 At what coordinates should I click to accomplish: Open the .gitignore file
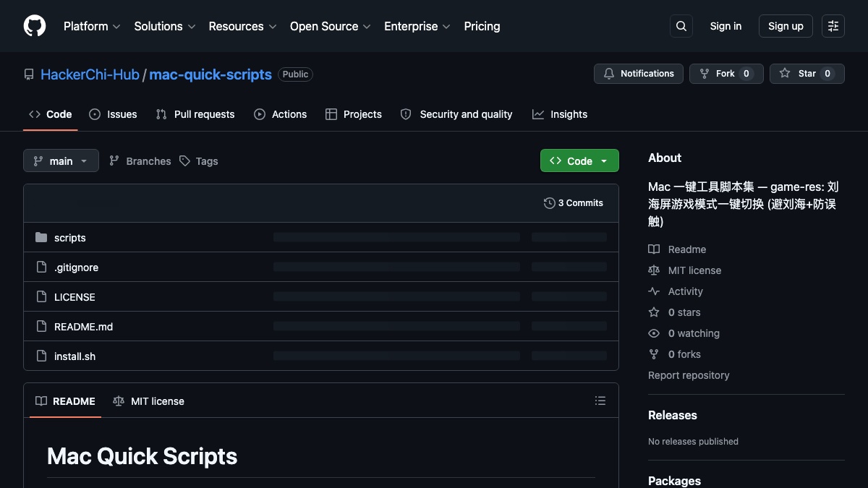coord(76,267)
